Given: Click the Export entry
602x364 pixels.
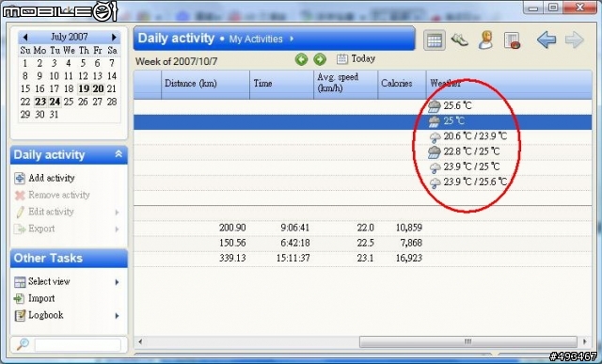Looking at the screenshot, I should (41, 229).
